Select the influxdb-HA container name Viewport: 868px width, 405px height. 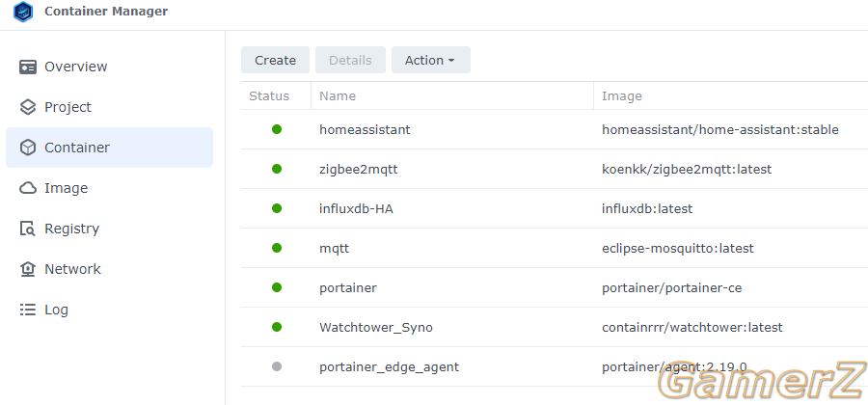point(357,208)
